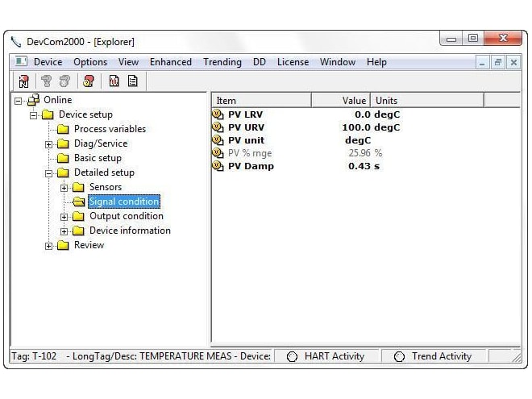The image size is (532, 399).
Task: Click the Process variables folder icon
Action: [63, 129]
